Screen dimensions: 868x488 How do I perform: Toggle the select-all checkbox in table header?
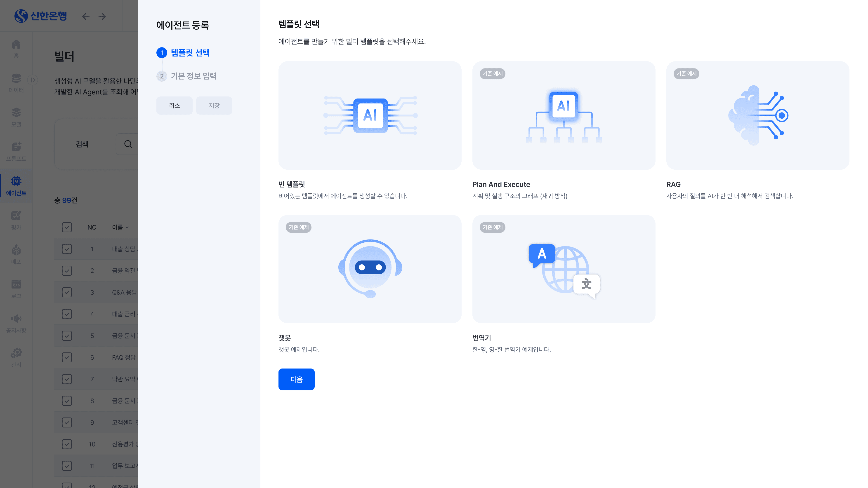(67, 227)
